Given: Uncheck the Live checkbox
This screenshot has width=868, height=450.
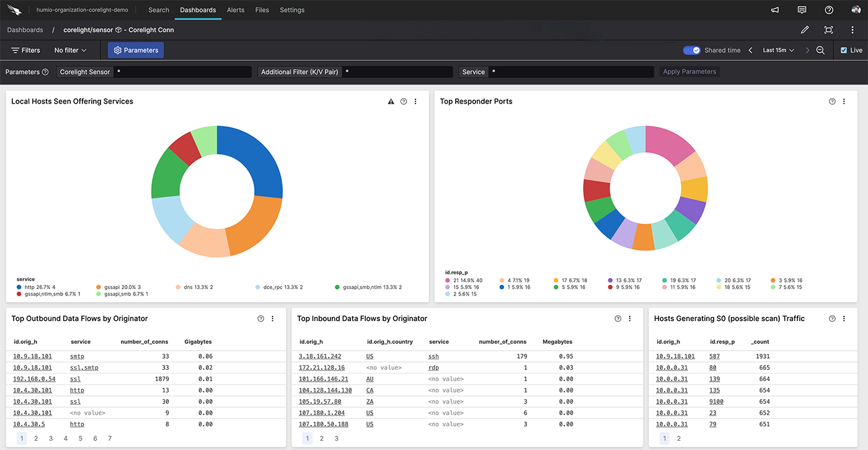Looking at the screenshot, I should tap(843, 50).
